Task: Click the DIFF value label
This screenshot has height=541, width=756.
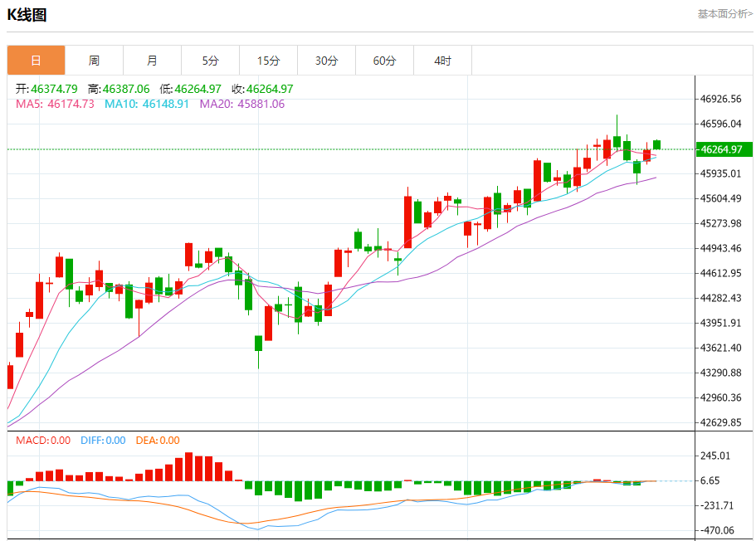Action: (x=103, y=441)
